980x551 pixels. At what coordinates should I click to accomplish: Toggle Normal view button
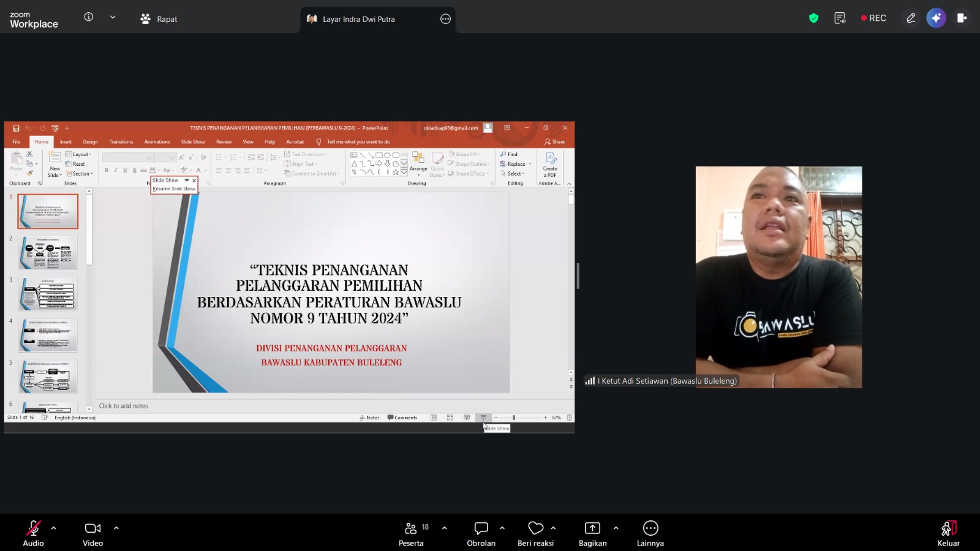434,418
